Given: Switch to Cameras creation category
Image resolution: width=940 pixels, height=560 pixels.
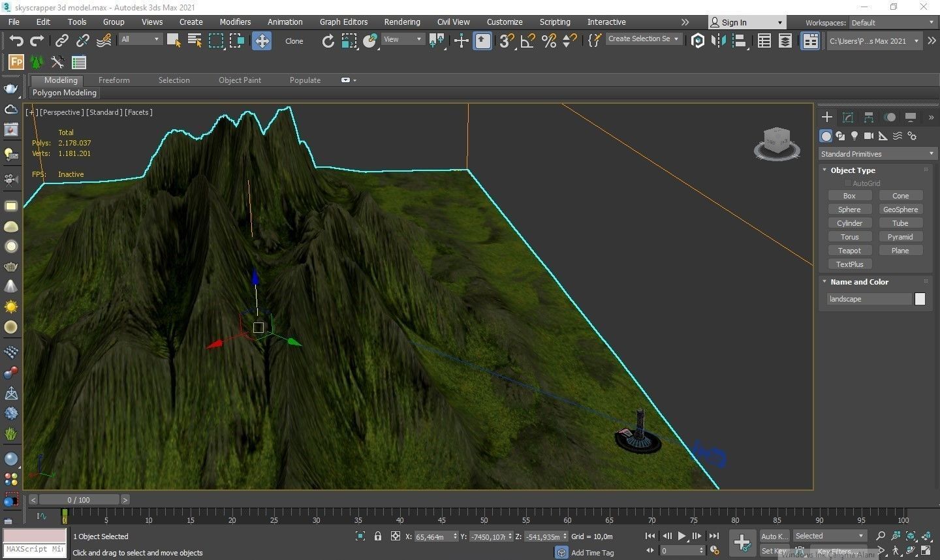Looking at the screenshot, I should pyautogui.click(x=868, y=136).
